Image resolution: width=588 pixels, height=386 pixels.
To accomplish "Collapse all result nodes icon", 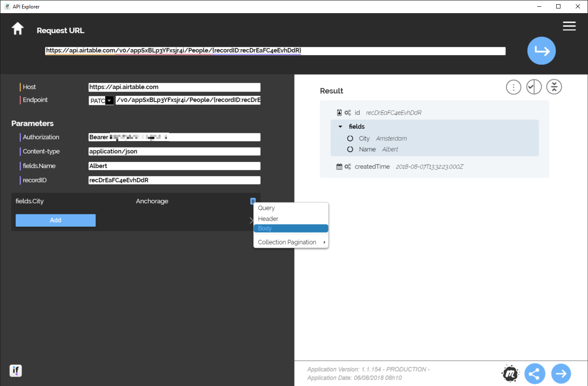I will (x=554, y=87).
